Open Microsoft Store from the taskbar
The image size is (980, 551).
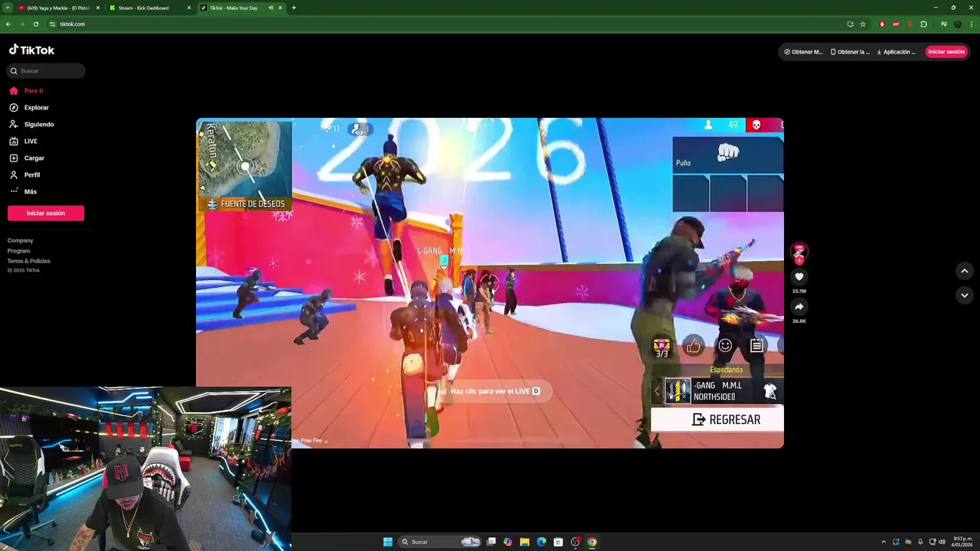[x=558, y=542]
